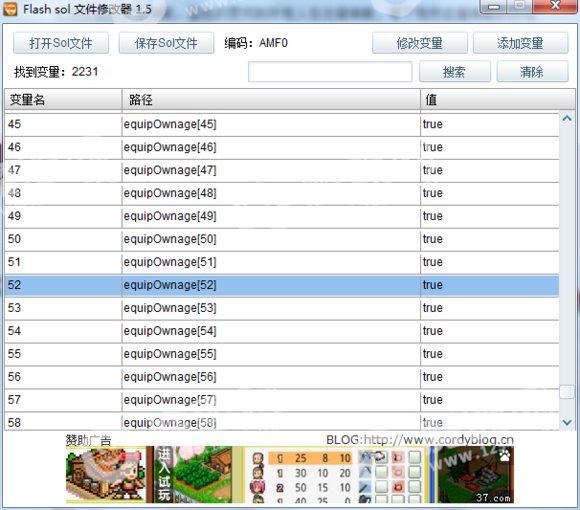
Task: Click the Flash sol app icon in title bar
Action: point(10,9)
